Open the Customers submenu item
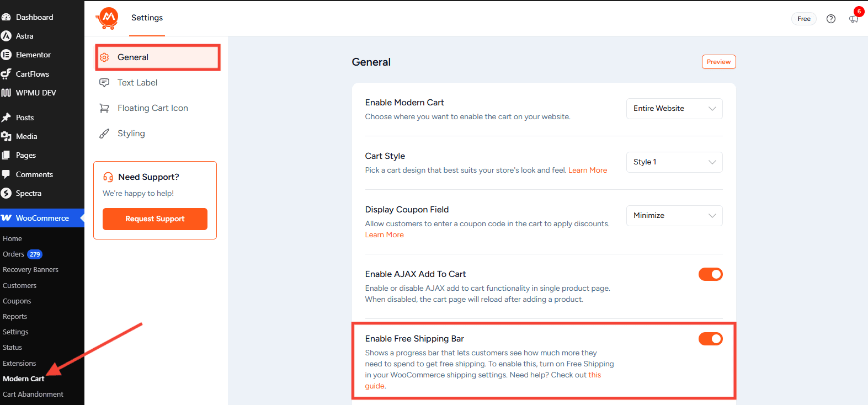The height and width of the screenshot is (405, 868). [19, 286]
